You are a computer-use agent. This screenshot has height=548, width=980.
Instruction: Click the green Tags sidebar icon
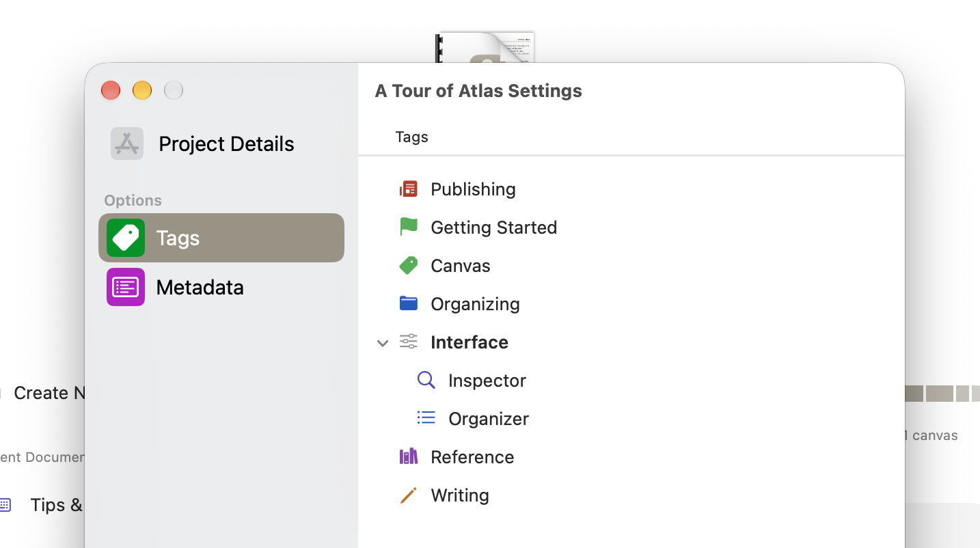click(126, 238)
